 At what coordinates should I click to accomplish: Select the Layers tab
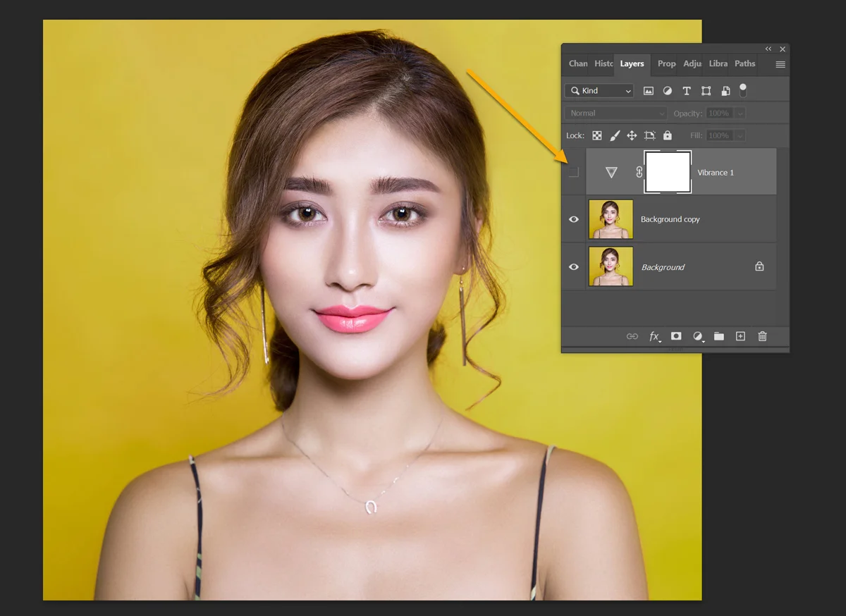632,63
